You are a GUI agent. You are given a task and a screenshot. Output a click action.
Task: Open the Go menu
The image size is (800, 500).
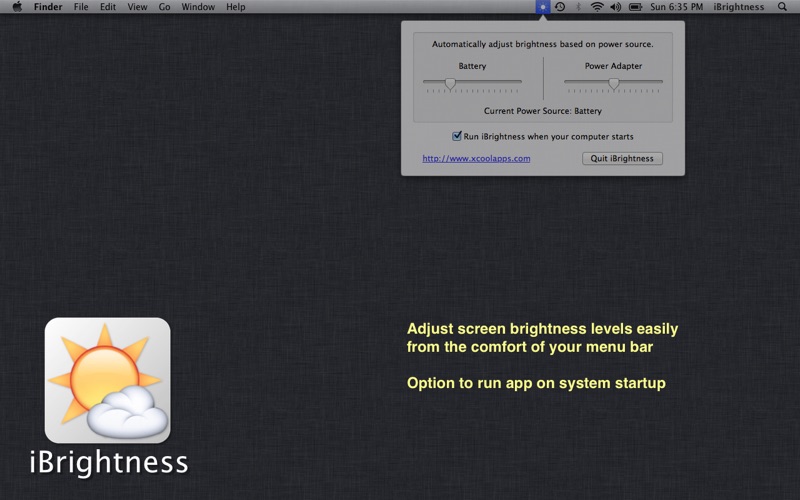[164, 7]
